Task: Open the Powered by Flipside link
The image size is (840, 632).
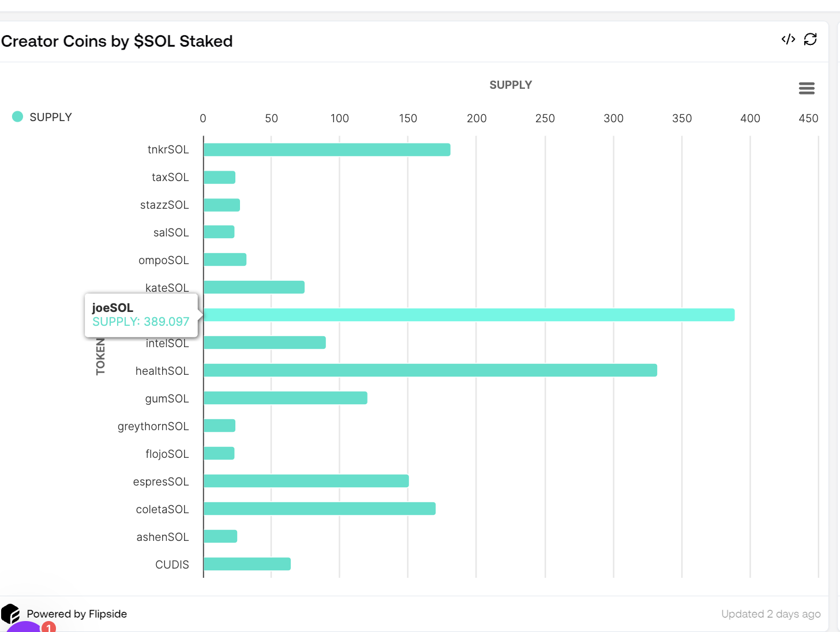Action: [77, 614]
